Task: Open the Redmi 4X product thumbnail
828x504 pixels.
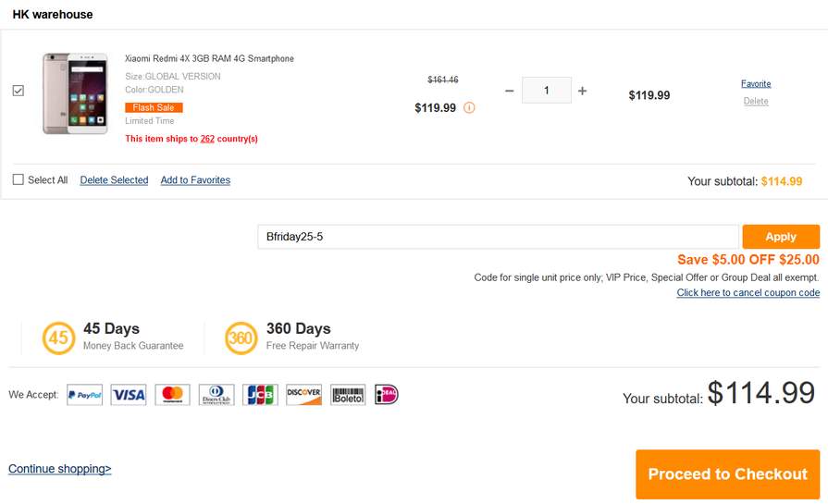Action: click(75, 92)
